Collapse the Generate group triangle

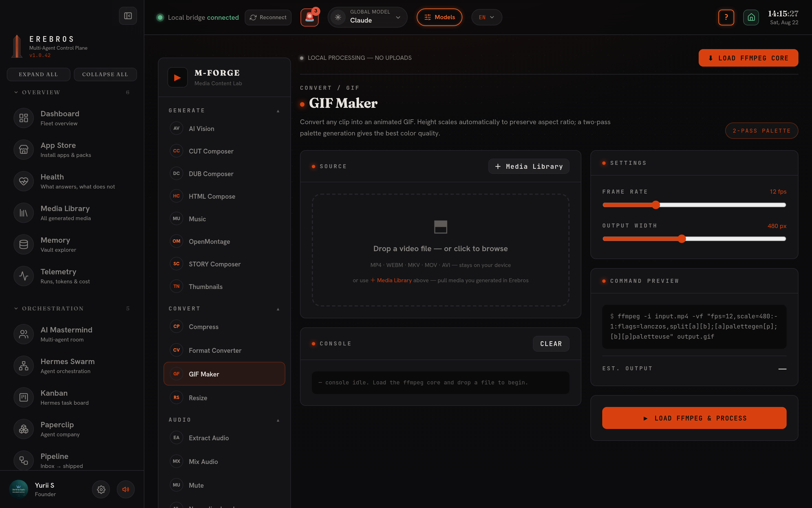278,111
